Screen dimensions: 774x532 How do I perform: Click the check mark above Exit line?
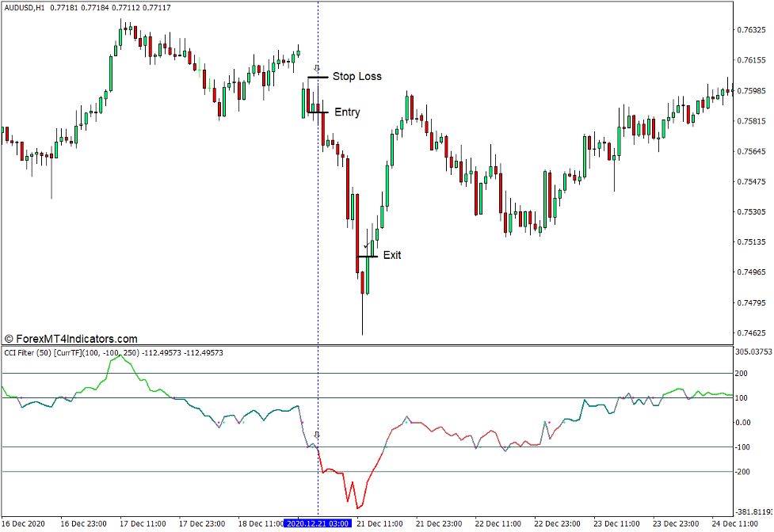[365, 247]
